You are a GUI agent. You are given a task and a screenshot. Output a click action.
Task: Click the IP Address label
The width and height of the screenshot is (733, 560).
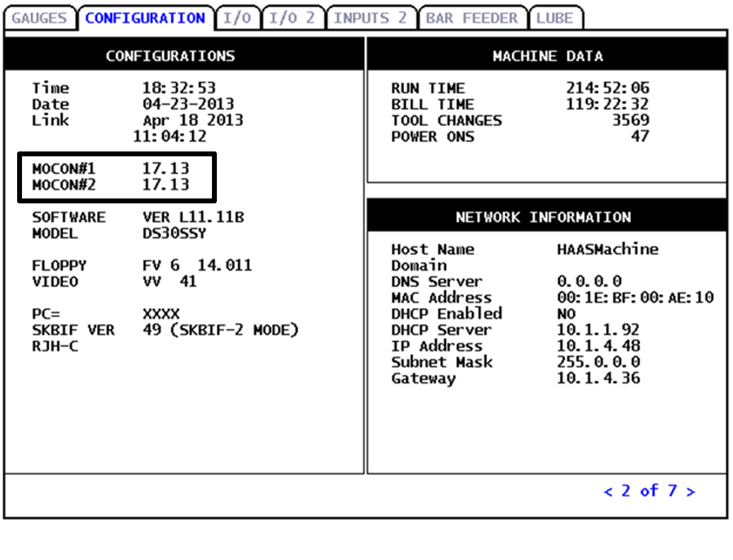click(437, 346)
